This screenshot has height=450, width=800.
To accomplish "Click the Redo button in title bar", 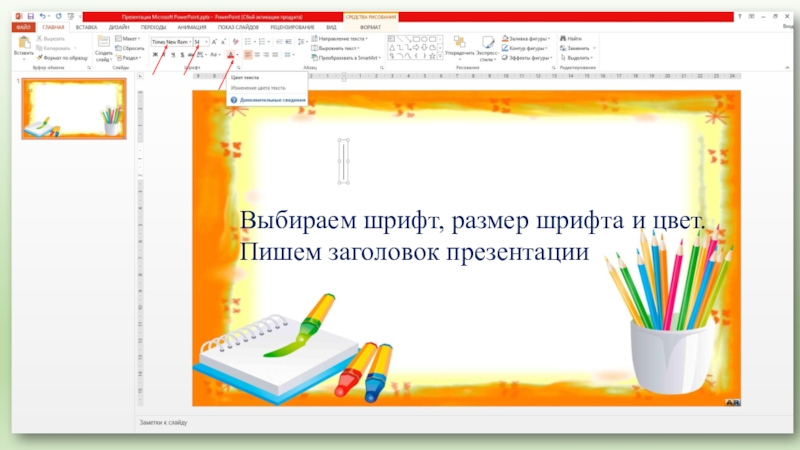I will tap(59, 16).
